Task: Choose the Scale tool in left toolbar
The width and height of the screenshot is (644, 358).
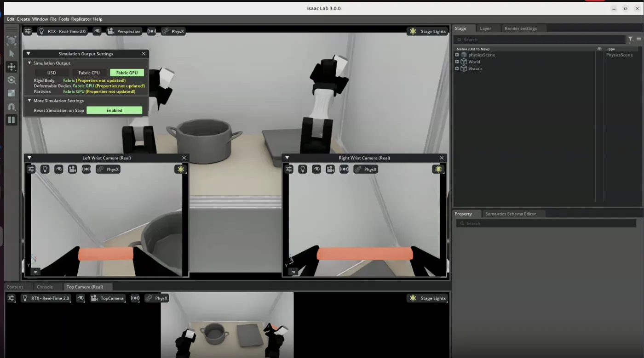Action: [x=11, y=93]
